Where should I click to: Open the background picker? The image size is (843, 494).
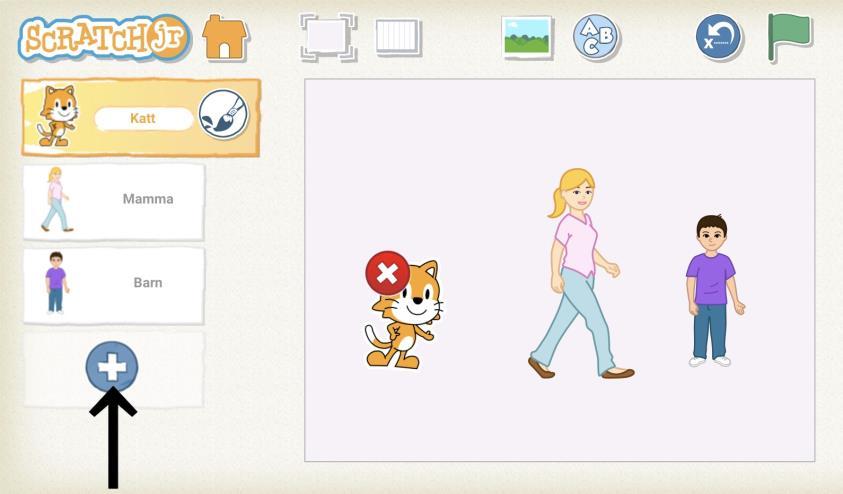[x=527, y=38]
